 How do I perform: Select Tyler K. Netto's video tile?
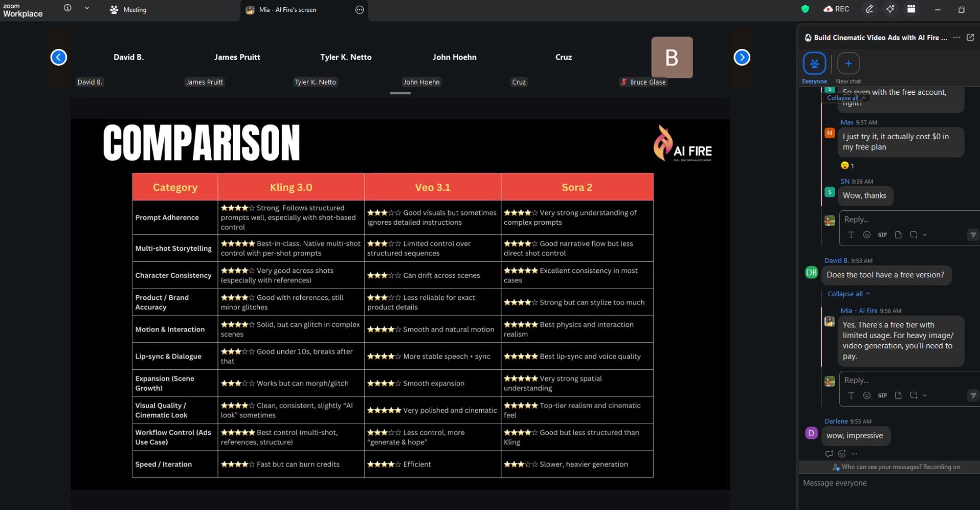point(346,58)
